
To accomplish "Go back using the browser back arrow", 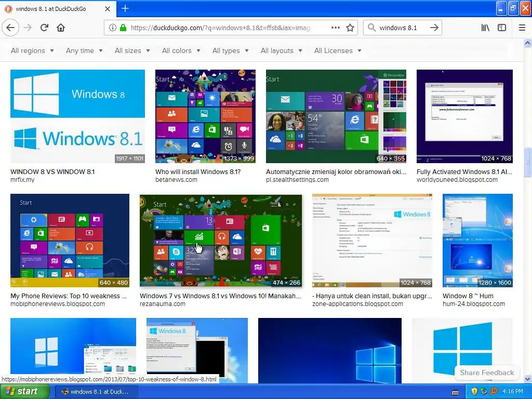I will 10,28.
